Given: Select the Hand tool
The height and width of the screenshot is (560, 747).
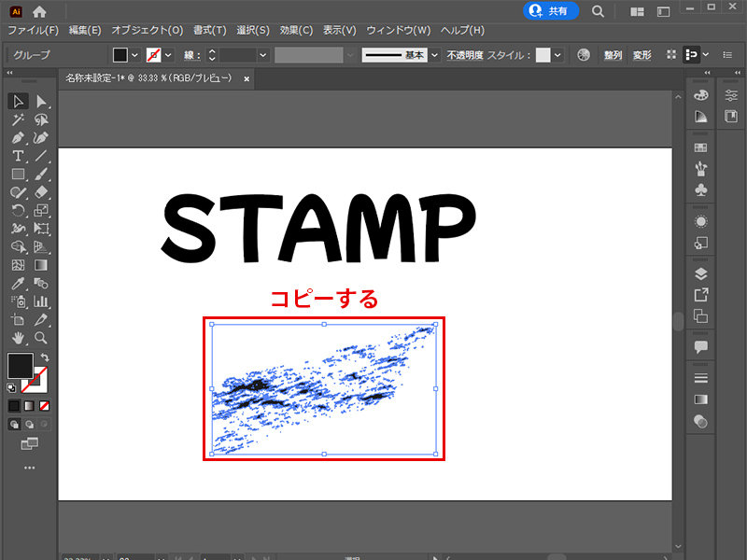Looking at the screenshot, I should 17,339.
